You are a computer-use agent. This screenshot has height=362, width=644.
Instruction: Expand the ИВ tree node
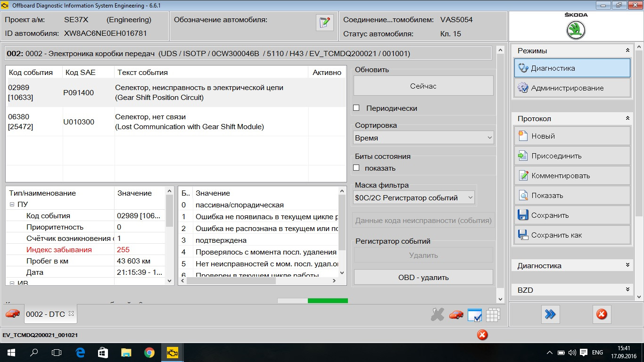(x=12, y=283)
